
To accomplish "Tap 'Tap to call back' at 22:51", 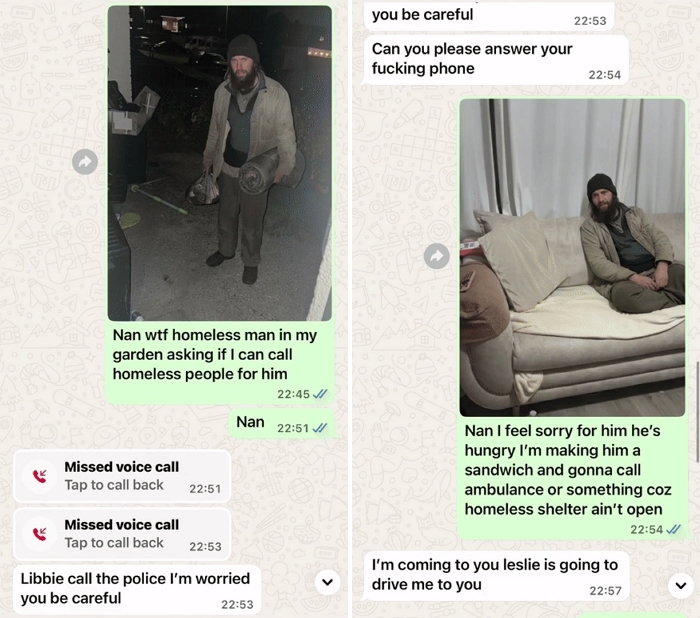I will pos(114,485).
